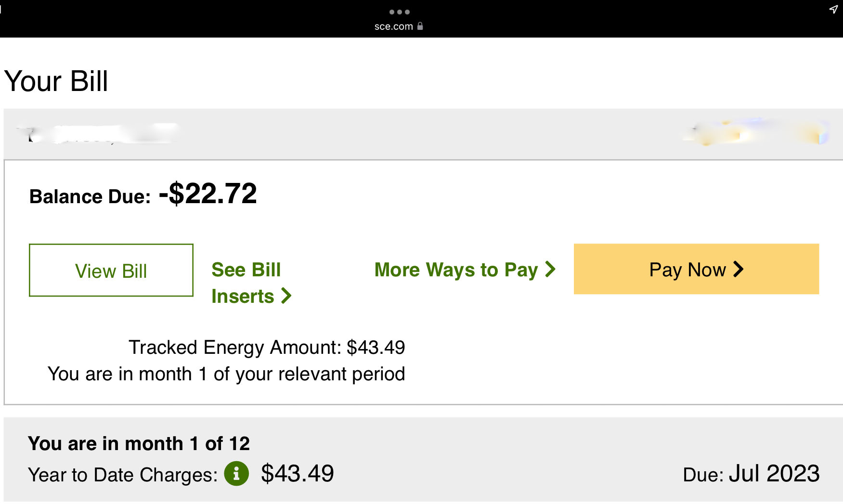This screenshot has width=843, height=504.
Task: Click the arrow inside the Pay Now button
Action: click(x=738, y=269)
